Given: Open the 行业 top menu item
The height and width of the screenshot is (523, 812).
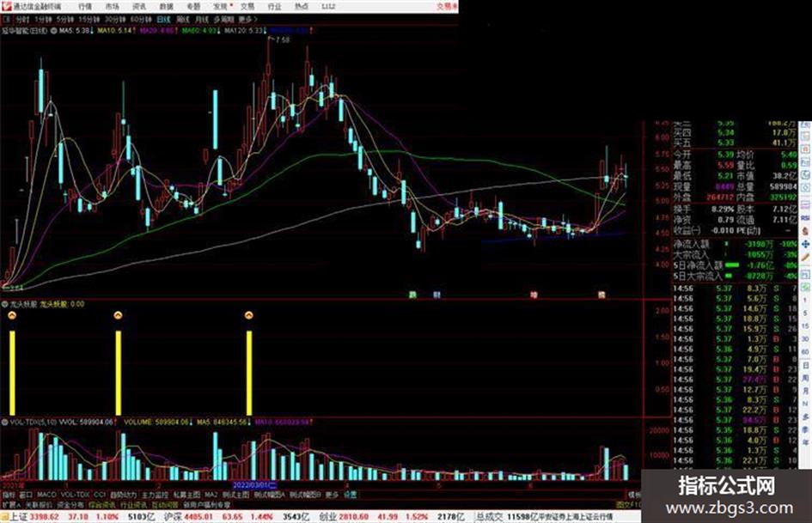Looking at the screenshot, I should (274, 6).
